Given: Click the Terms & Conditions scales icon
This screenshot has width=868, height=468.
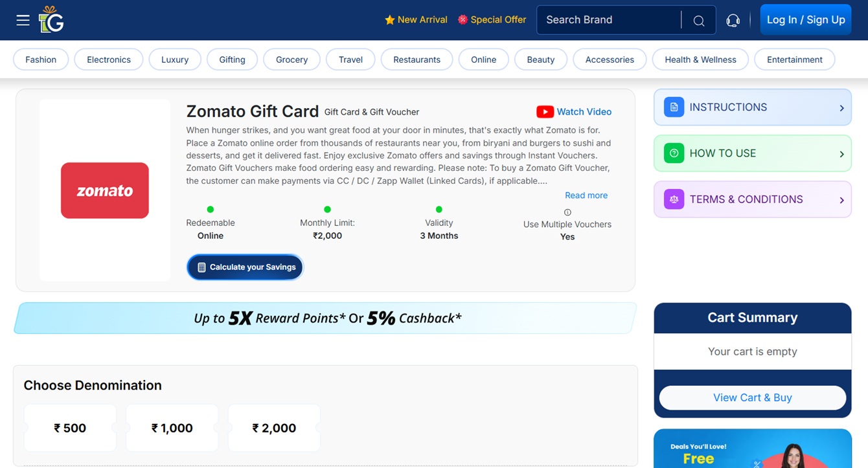Looking at the screenshot, I should (674, 199).
